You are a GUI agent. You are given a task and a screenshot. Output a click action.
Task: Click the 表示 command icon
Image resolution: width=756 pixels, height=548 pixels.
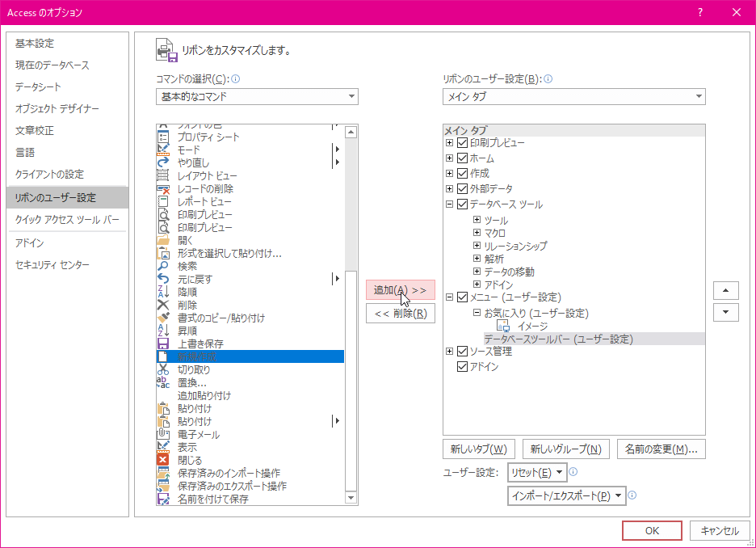pos(163,447)
